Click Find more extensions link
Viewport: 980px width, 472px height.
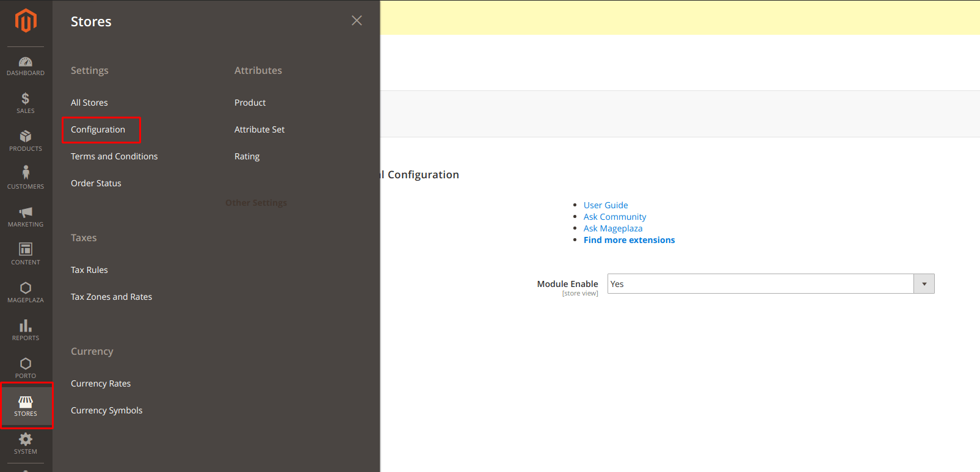coord(629,240)
